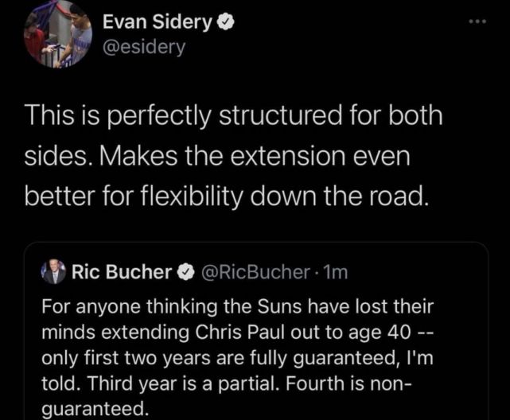Click the Ric Bucher name
Image resolution: width=510 pixels, height=420 pixels.
coord(122,273)
